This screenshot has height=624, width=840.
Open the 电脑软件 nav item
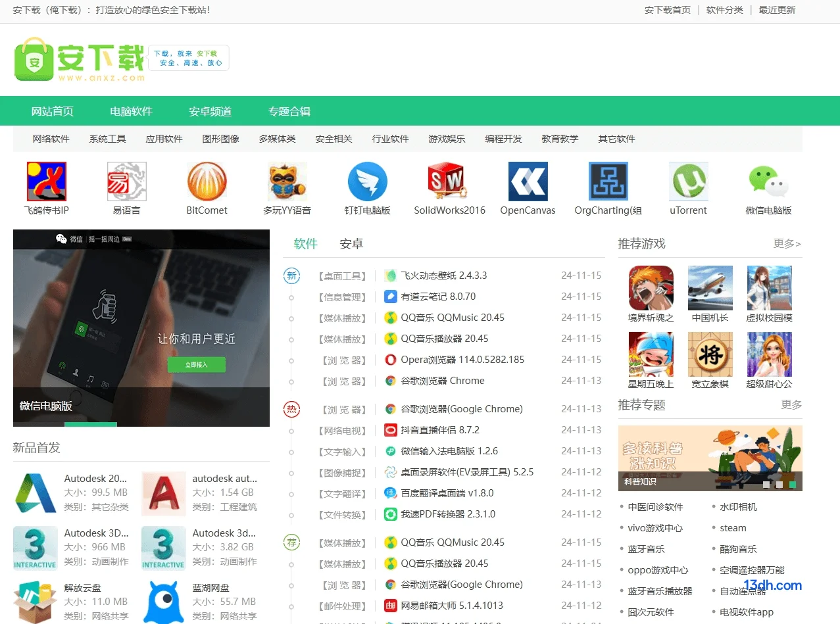pyautogui.click(x=131, y=111)
